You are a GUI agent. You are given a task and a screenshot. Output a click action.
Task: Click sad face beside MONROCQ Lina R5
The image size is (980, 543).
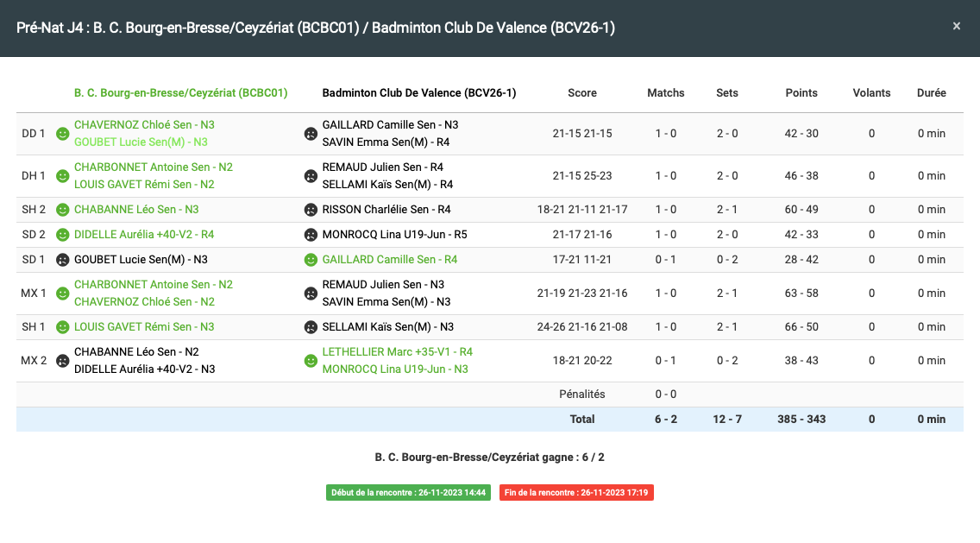(x=311, y=235)
